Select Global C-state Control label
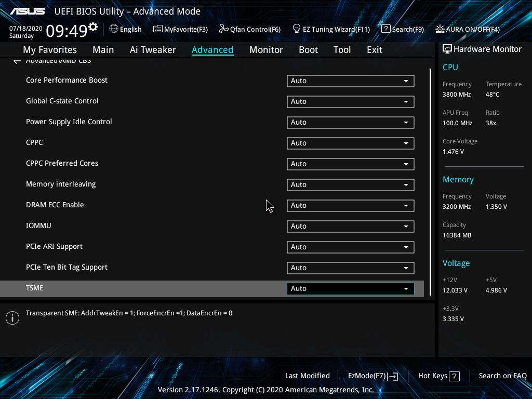Viewport: 532px width, 399px height. [62, 101]
